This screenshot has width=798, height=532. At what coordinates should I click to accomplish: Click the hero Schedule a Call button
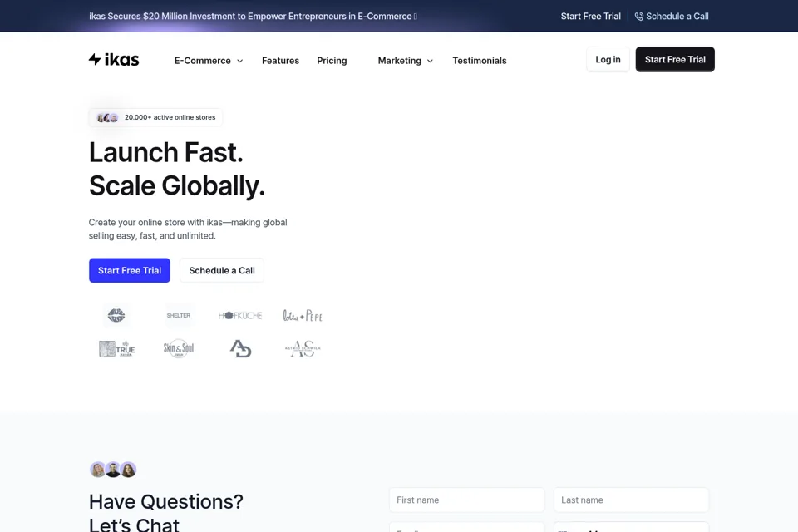click(222, 270)
